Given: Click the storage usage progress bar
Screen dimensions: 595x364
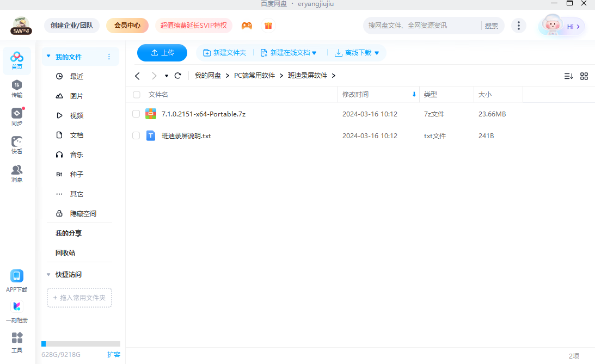Looking at the screenshot, I should point(81,344).
